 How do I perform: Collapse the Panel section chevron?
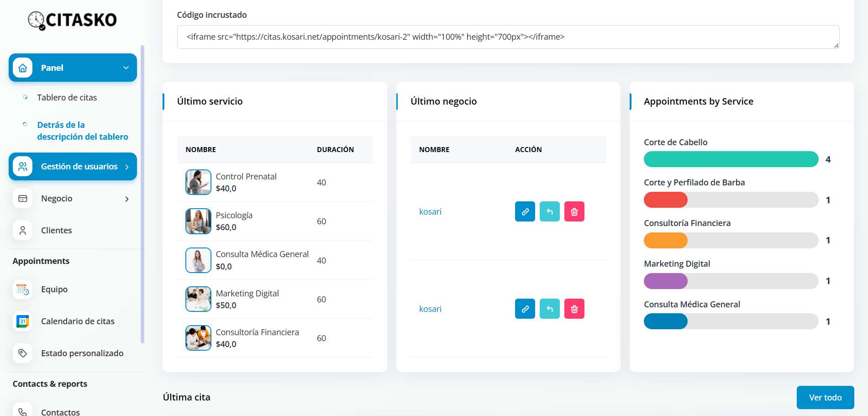coord(126,67)
